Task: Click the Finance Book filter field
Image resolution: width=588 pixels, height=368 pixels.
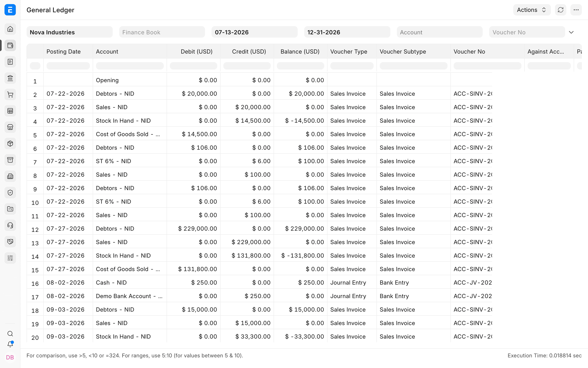Action: pyautogui.click(x=162, y=32)
